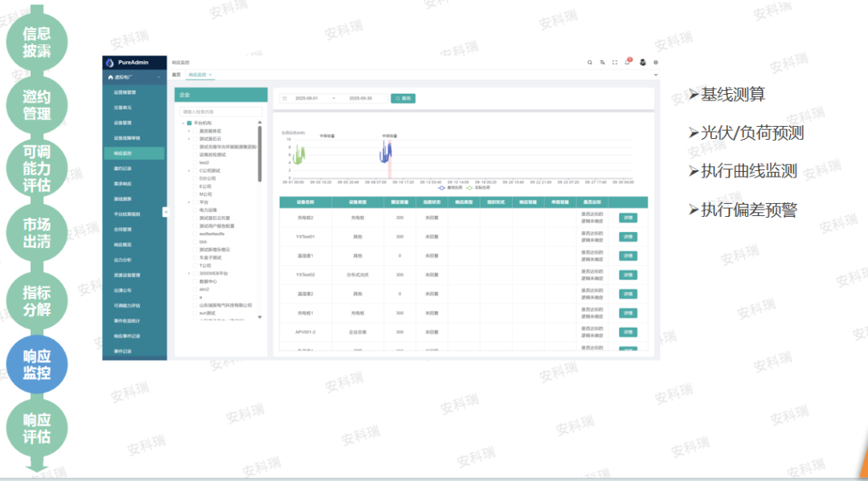
Task: Check the 测试萤石云 checkbox
Action: pos(195,139)
